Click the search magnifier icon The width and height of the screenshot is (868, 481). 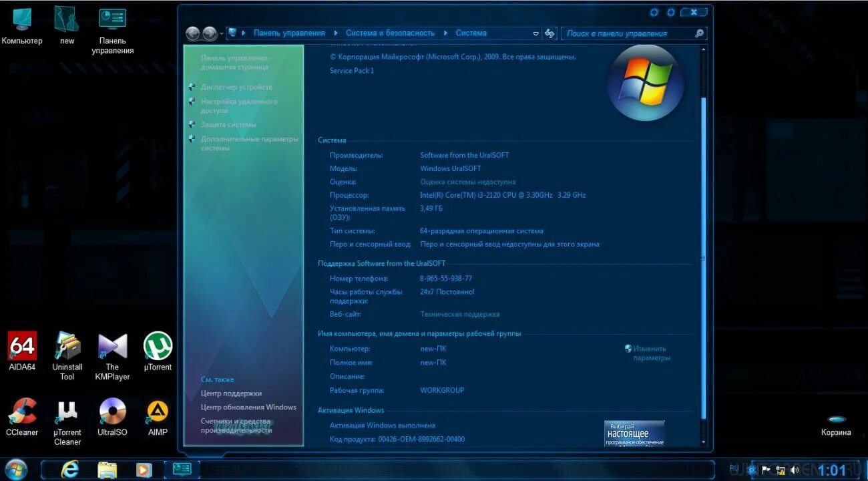[x=699, y=33]
